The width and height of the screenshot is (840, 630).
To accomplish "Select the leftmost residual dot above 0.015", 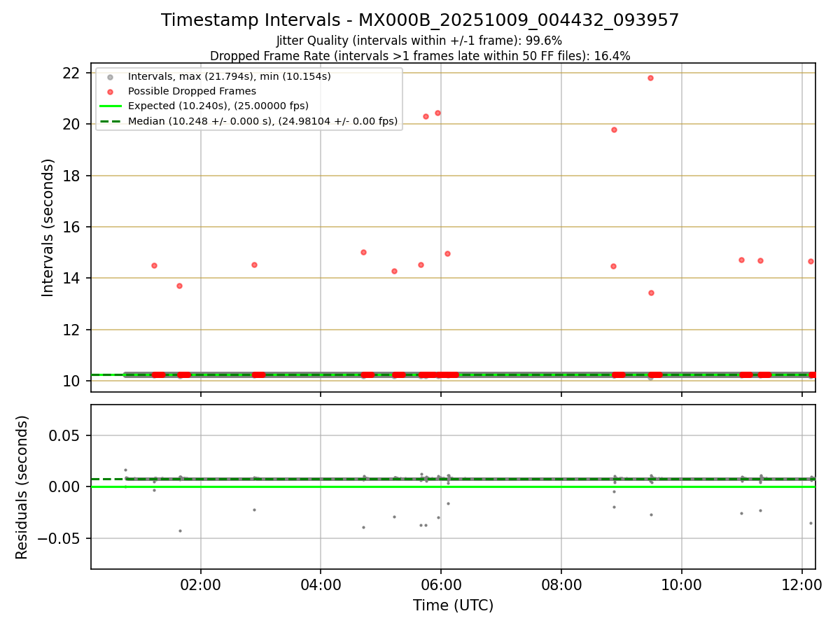I will (125, 470).
